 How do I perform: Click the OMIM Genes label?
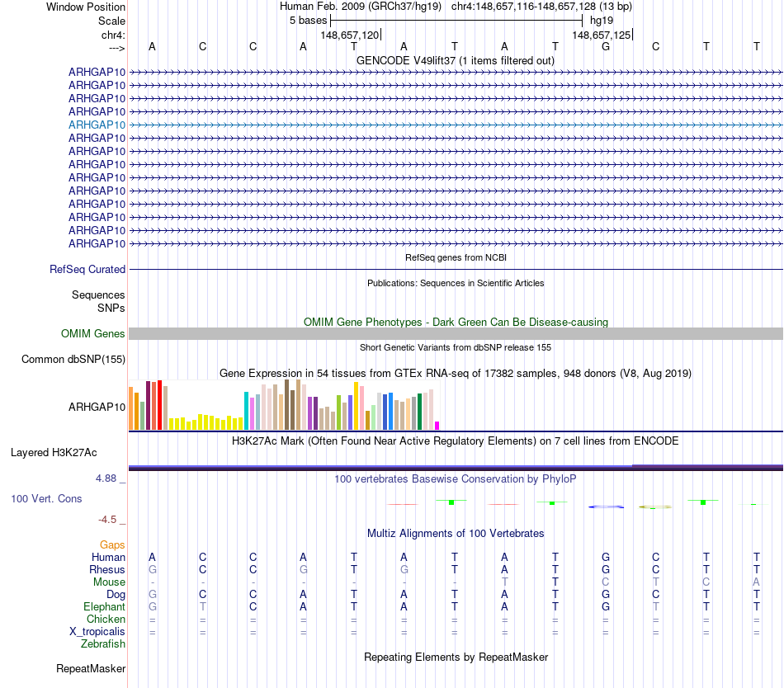(x=93, y=334)
